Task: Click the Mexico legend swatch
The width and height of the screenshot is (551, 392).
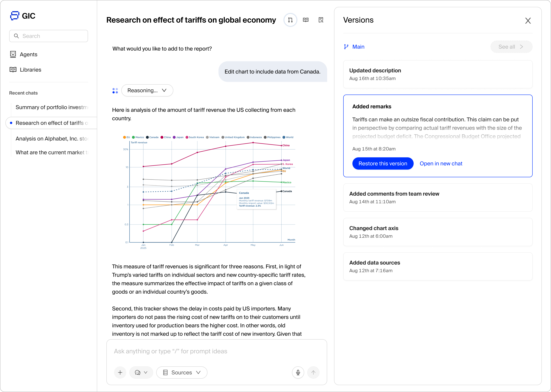Action: 133,137
